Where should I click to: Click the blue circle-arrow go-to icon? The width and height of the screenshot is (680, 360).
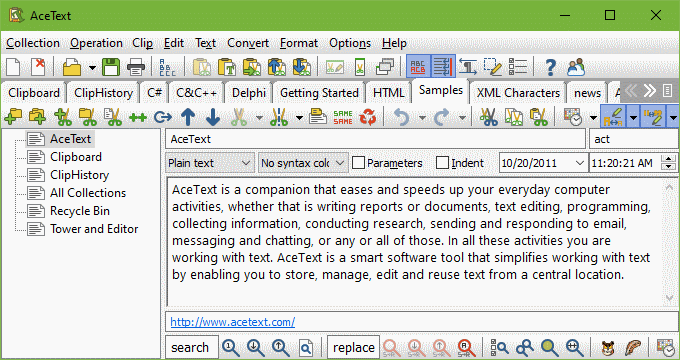(163, 117)
